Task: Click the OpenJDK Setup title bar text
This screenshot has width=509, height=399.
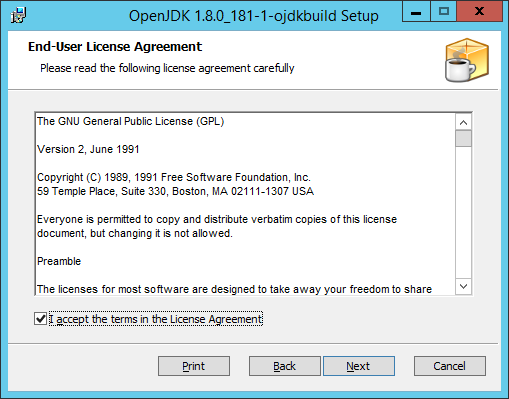Action: click(254, 16)
